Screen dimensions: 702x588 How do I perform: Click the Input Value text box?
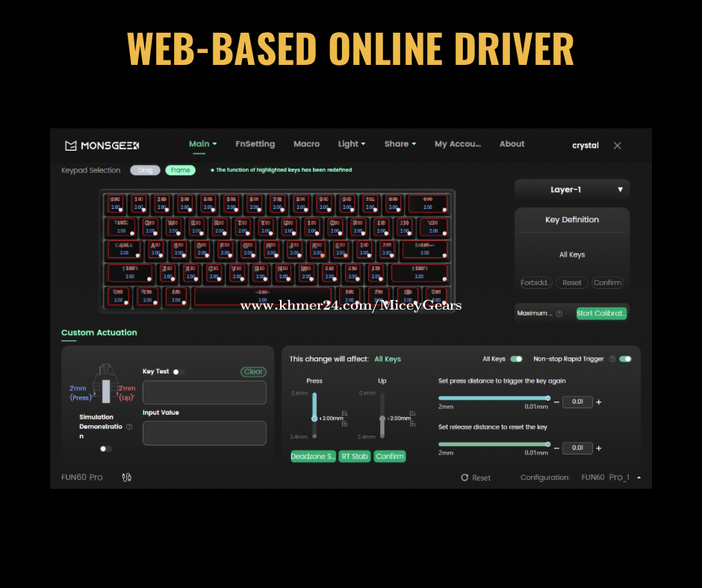point(205,434)
